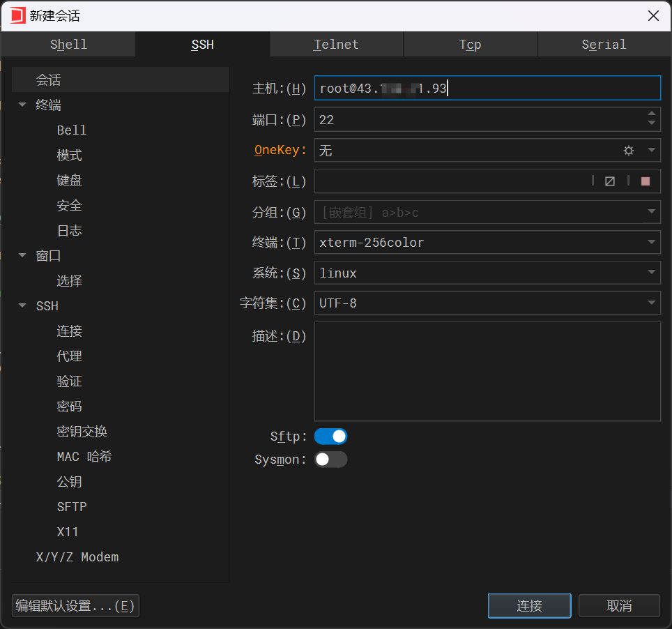Collapse the 终端 tree node
This screenshot has height=629, width=672.
coord(22,105)
